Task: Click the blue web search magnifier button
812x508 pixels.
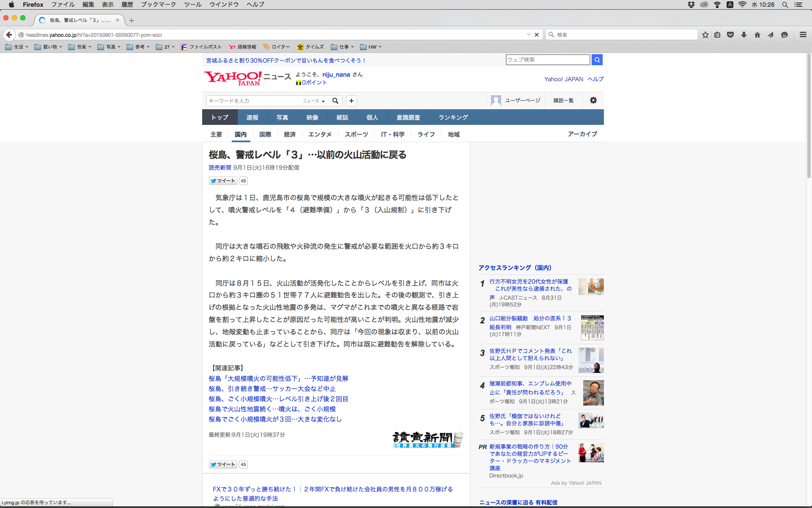Action: [x=597, y=60]
